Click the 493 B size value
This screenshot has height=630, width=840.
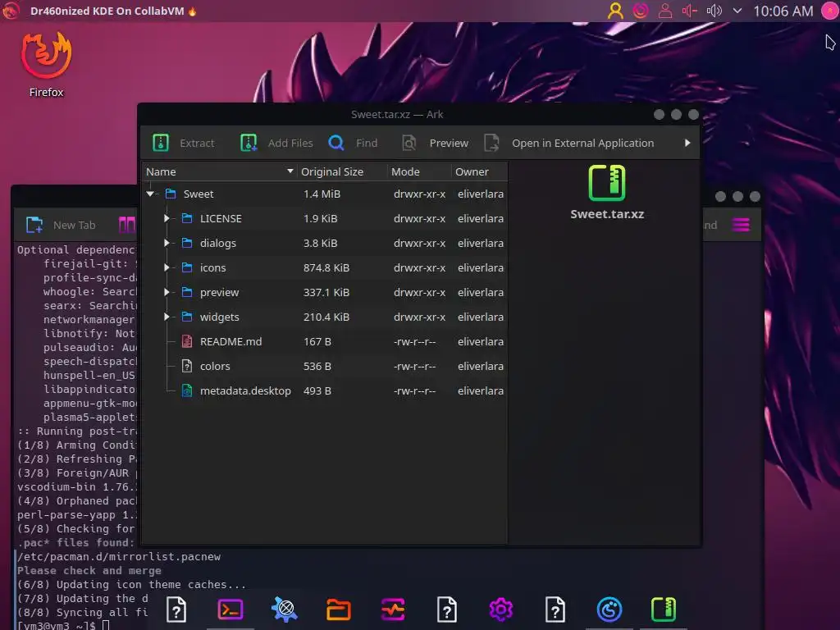pyautogui.click(x=317, y=391)
